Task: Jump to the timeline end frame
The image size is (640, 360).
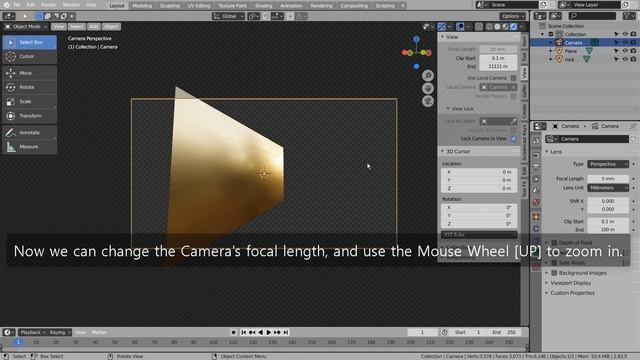Action: click(x=286, y=332)
